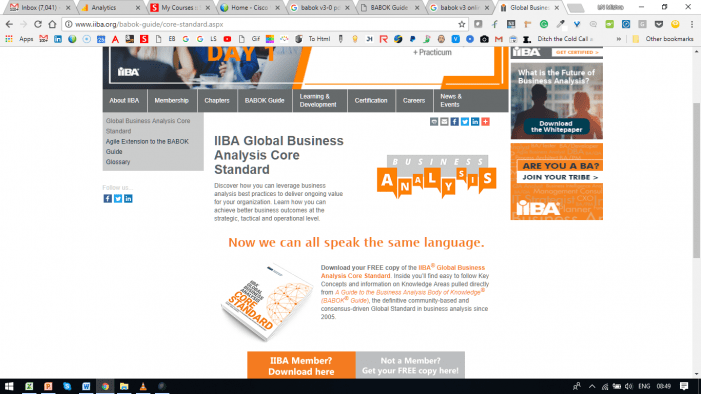Image resolution: width=701 pixels, height=394 pixels.
Task: Open Agile Extension to the BABOK Guide link
Action: (147, 147)
